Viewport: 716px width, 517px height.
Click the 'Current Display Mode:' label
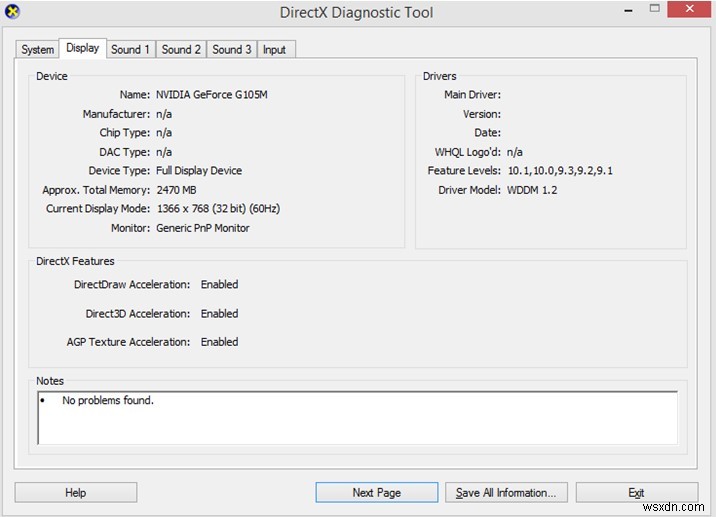(98, 209)
